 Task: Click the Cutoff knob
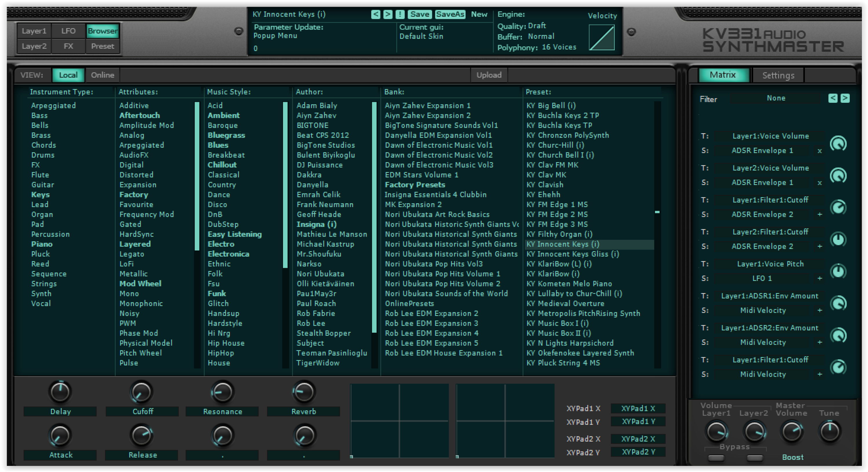coord(141,392)
